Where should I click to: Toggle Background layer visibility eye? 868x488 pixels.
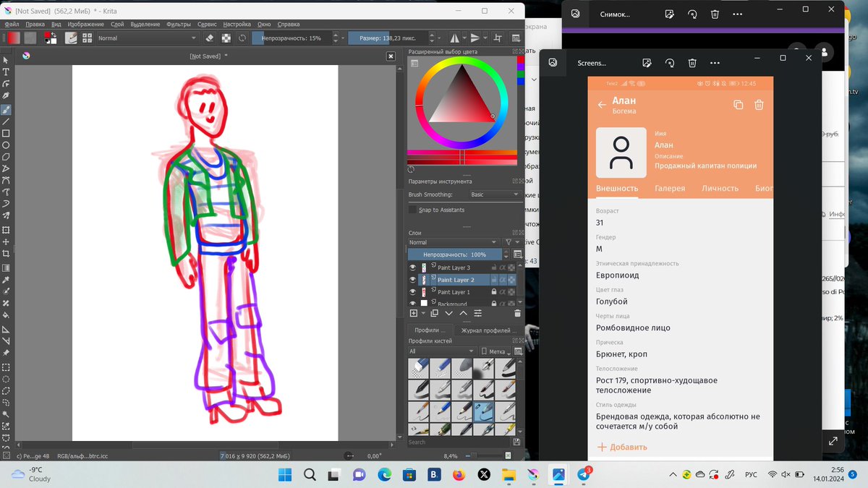click(x=413, y=304)
